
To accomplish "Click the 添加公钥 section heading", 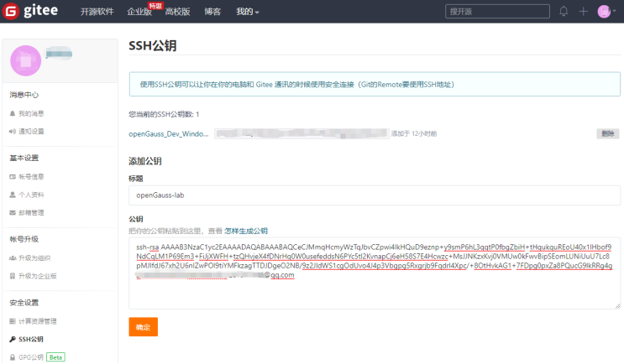I will point(144,161).
